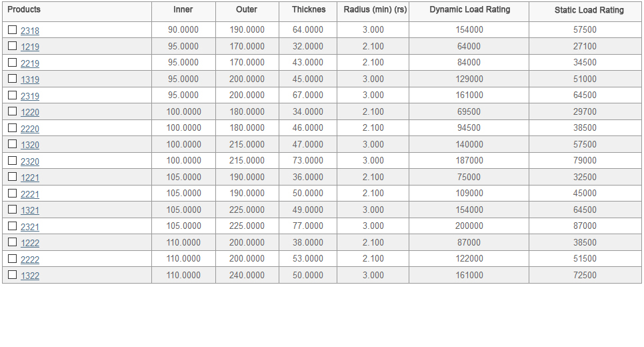Image resolution: width=644 pixels, height=347 pixels.
Task: Mark the checkbox for product 2221
Action: [13, 194]
